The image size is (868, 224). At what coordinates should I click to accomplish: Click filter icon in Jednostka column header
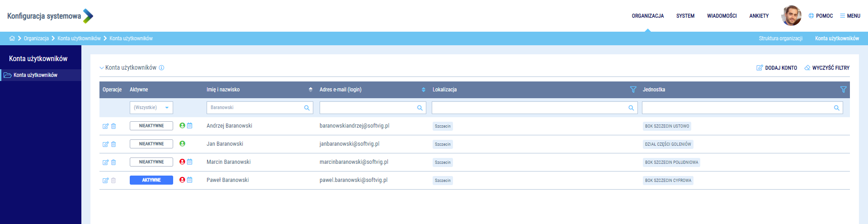click(x=843, y=90)
